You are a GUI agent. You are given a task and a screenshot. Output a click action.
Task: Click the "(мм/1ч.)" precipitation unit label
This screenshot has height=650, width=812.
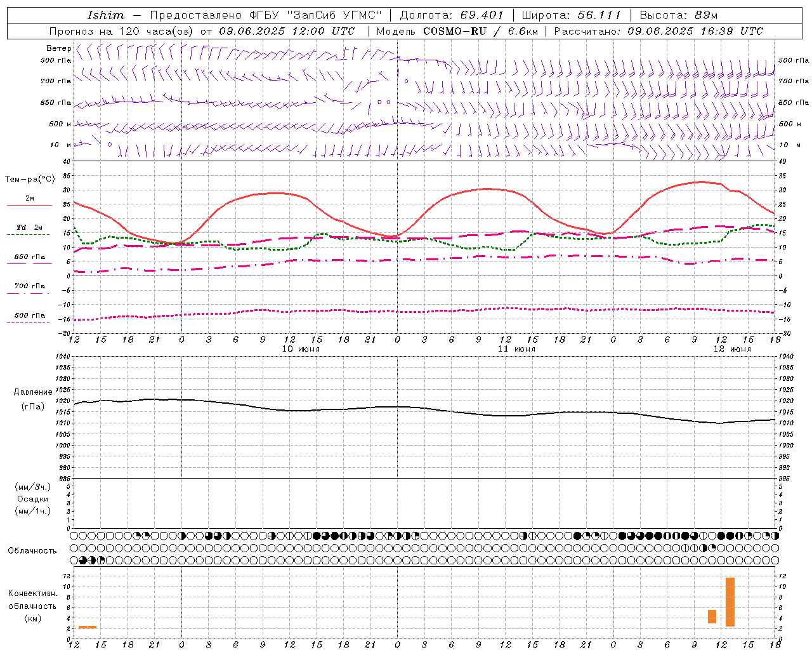[x=33, y=511]
